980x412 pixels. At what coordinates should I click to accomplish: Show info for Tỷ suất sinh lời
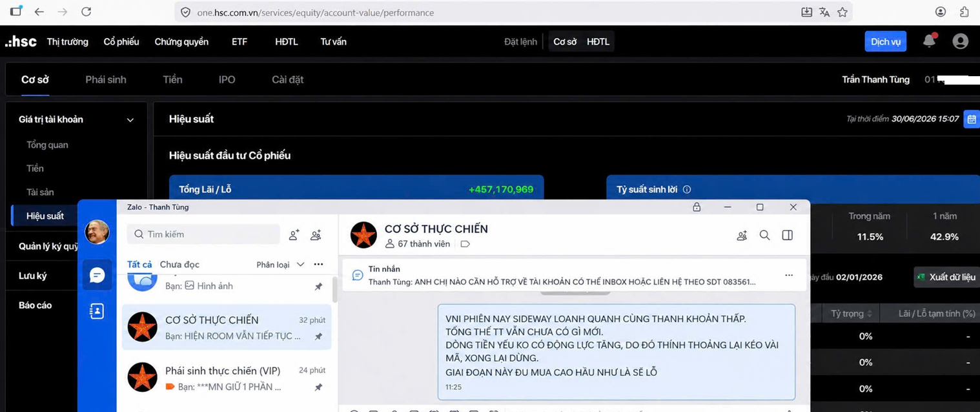687,189
